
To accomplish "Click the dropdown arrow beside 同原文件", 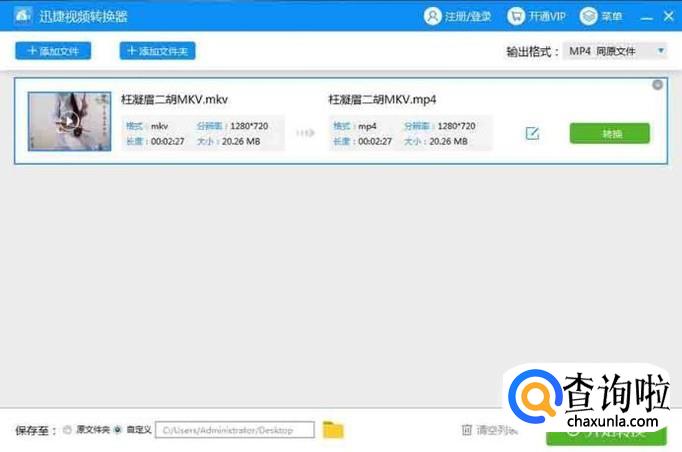I will tap(661, 51).
